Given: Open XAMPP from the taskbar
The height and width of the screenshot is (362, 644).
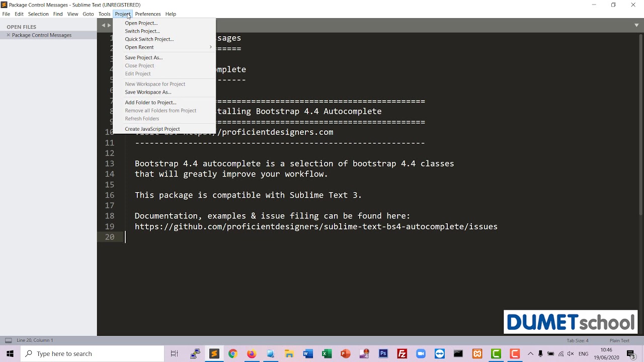Looking at the screenshot, I should pos(477,353).
